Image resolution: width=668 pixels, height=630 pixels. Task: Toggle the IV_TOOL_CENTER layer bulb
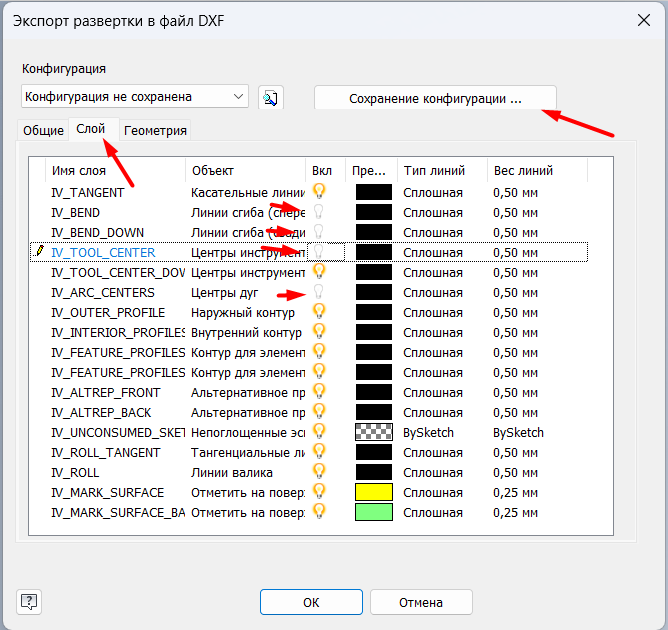click(x=318, y=252)
